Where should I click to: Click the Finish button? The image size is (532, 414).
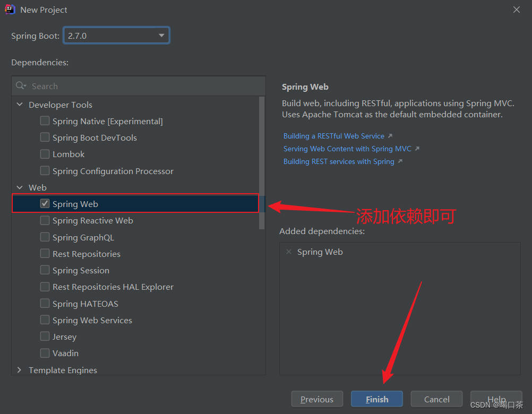376,399
